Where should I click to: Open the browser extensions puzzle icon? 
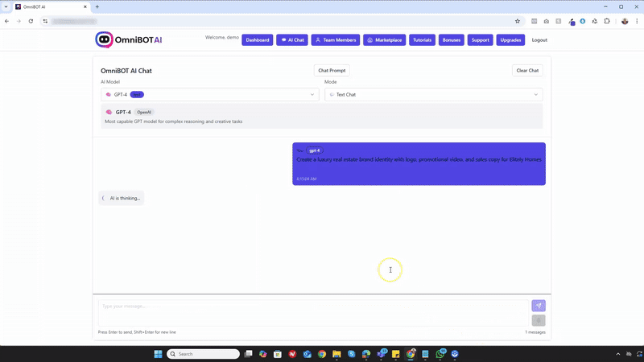[608, 21]
